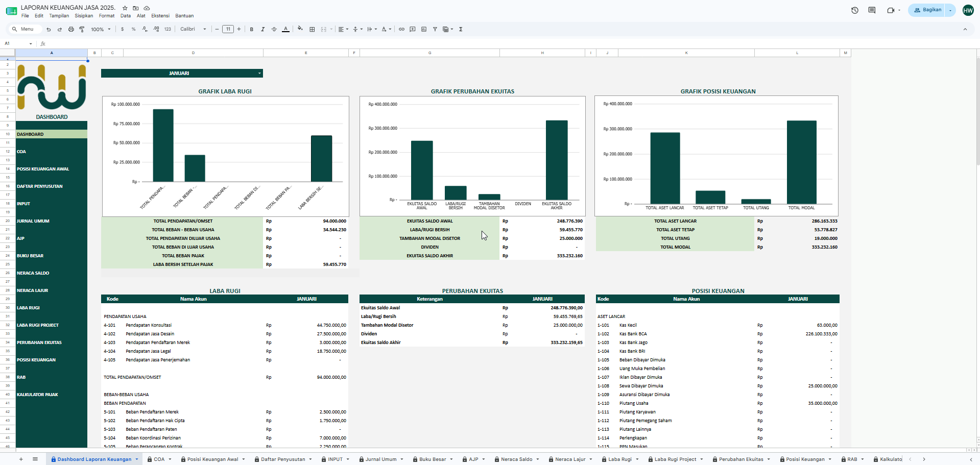Activate the paint format tool
The image size is (980, 465).
[82, 29]
